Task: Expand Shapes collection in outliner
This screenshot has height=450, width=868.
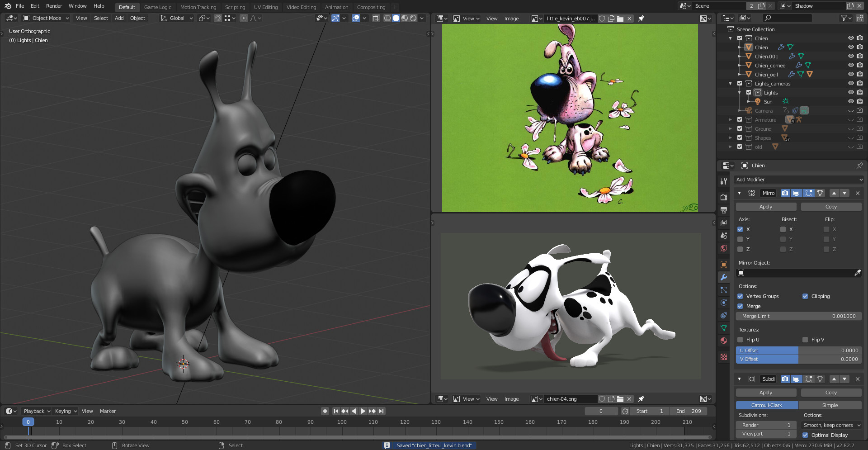Action: (x=731, y=138)
